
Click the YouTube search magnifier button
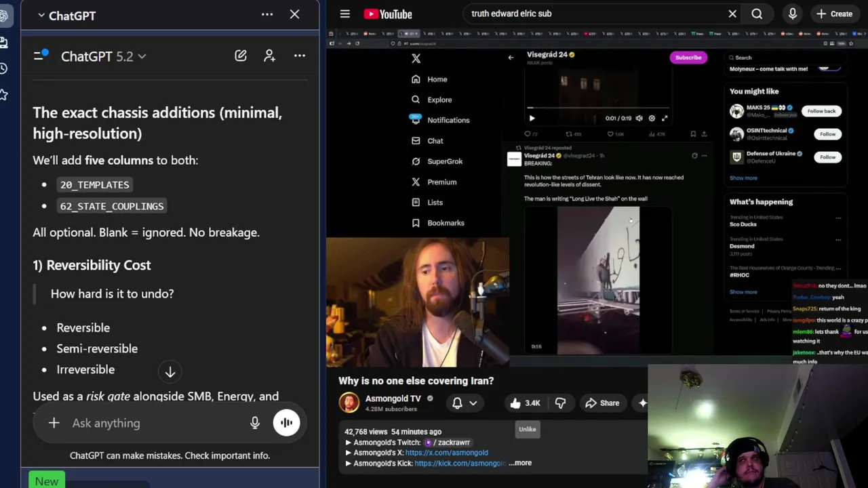click(757, 14)
